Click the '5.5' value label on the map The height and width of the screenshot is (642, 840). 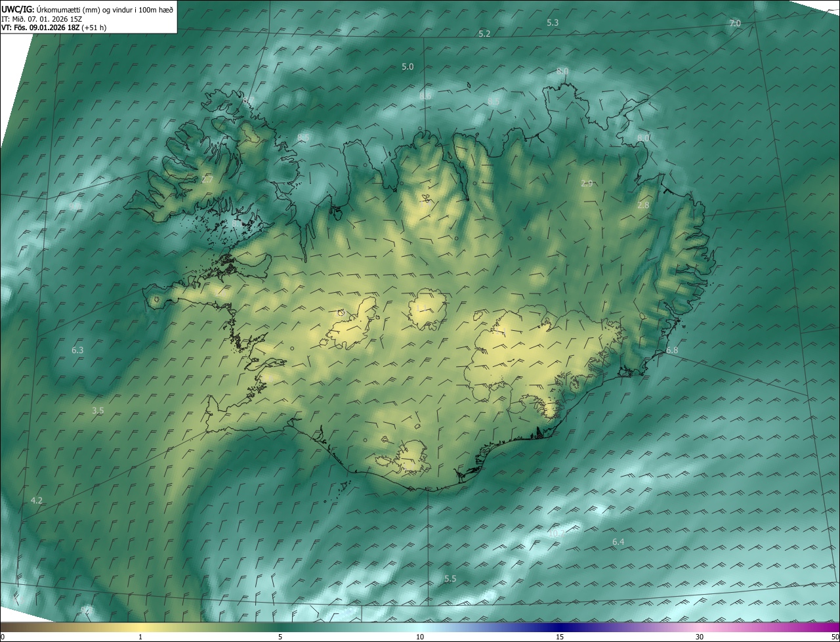[450, 579]
